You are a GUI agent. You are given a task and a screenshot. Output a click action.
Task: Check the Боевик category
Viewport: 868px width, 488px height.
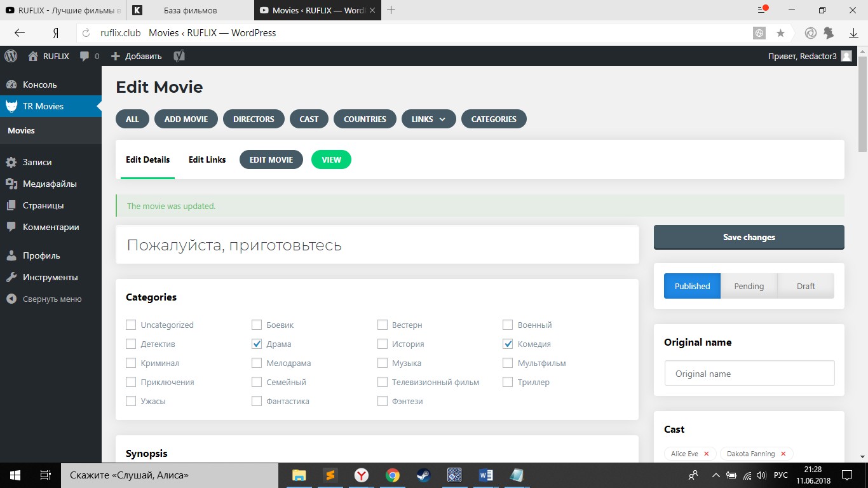pyautogui.click(x=257, y=325)
